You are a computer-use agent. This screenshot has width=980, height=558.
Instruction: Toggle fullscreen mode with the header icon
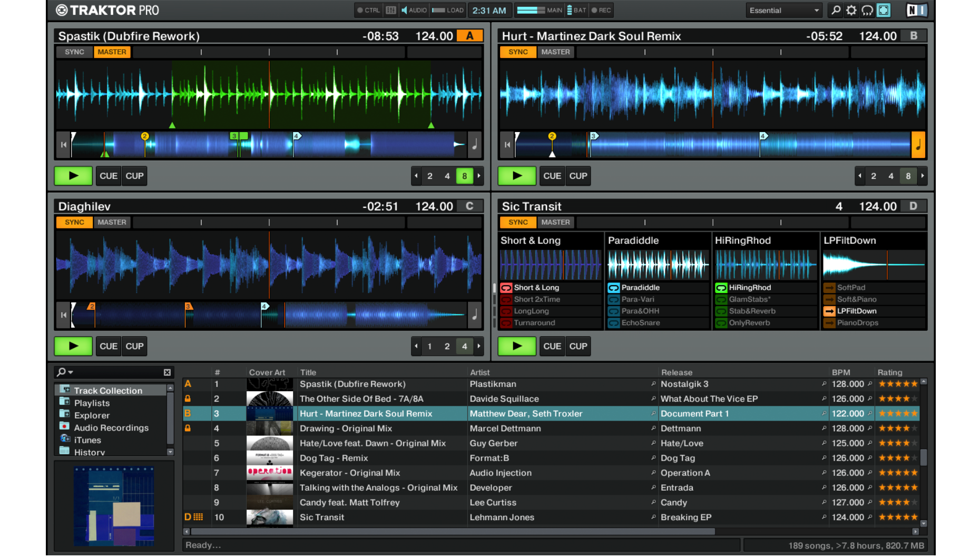point(883,10)
